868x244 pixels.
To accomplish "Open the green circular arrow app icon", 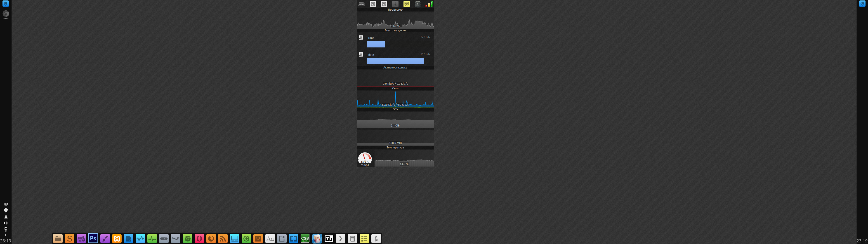I will click(x=246, y=239).
